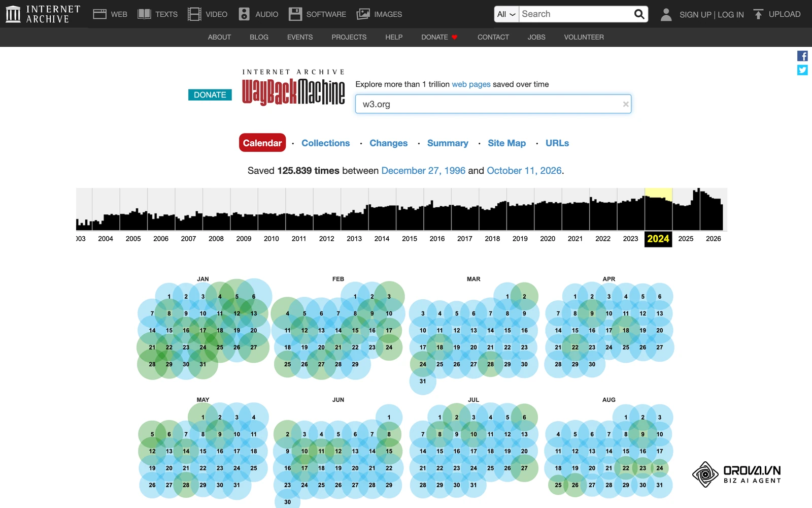Open the Blog menu item
The image size is (812, 508).
pos(259,37)
